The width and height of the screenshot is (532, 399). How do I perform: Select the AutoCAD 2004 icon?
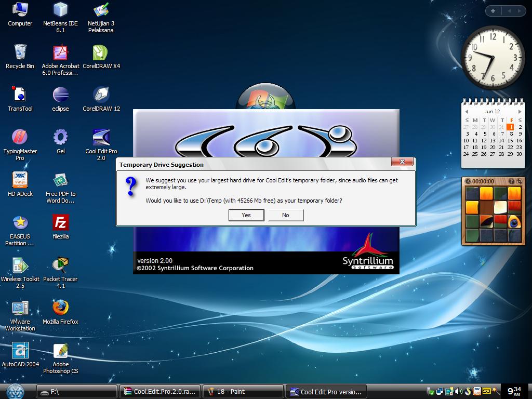coord(20,355)
